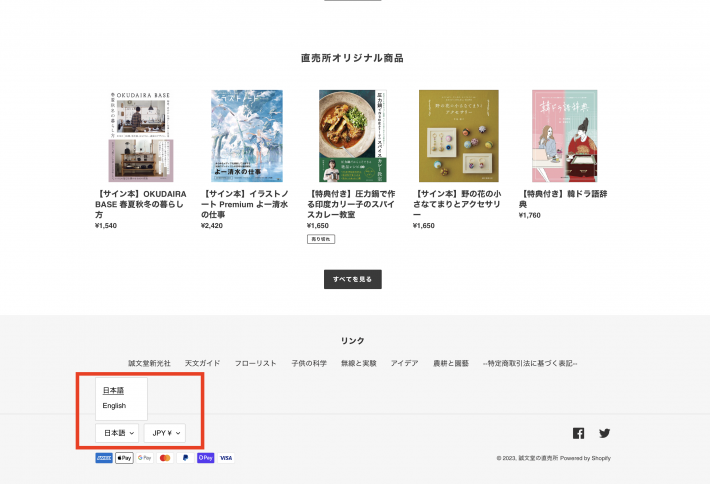The image size is (710, 484).
Task: Open the イラストノート Premium book cover
Action: (x=247, y=136)
